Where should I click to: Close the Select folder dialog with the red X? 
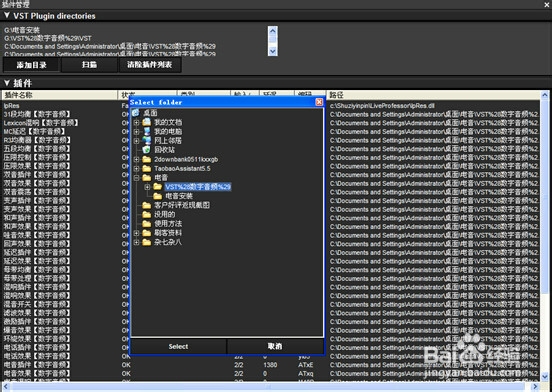pyautogui.click(x=319, y=102)
